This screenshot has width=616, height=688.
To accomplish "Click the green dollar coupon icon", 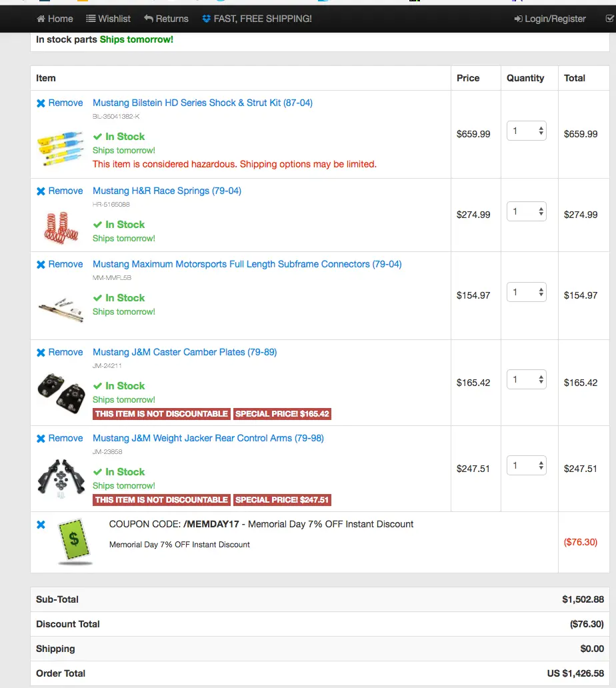I will [75, 541].
